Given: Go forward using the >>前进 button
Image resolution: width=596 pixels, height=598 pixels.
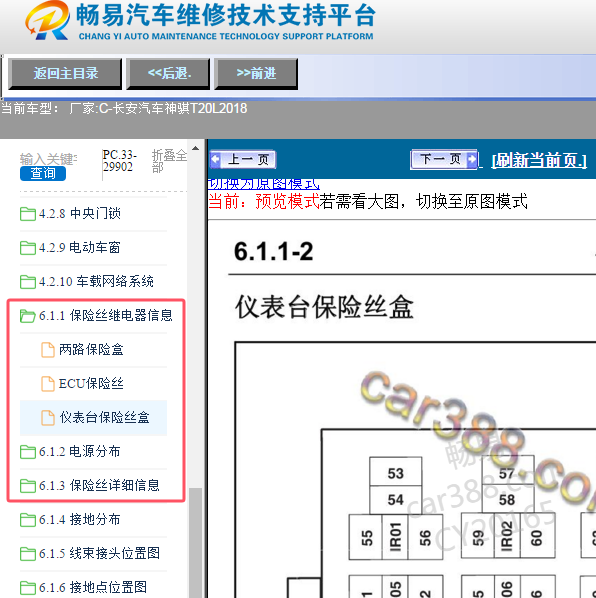Looking at the screenshot, I should tap(256, 74).
